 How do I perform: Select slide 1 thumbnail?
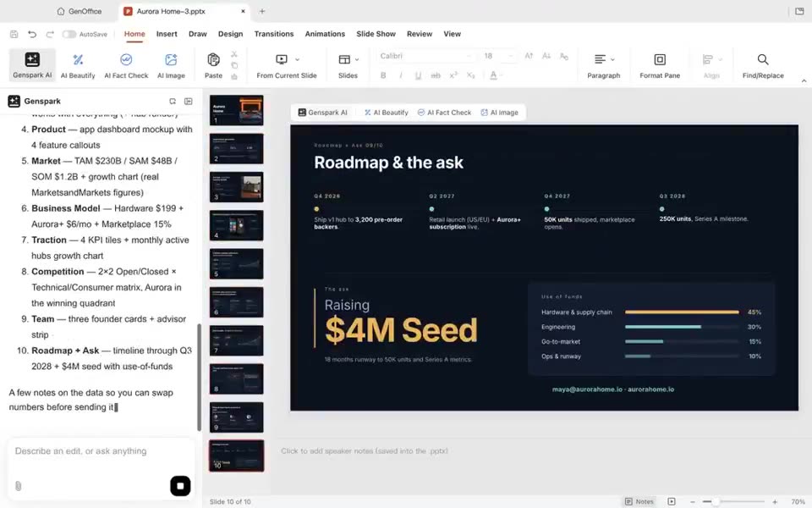point(237,110)
